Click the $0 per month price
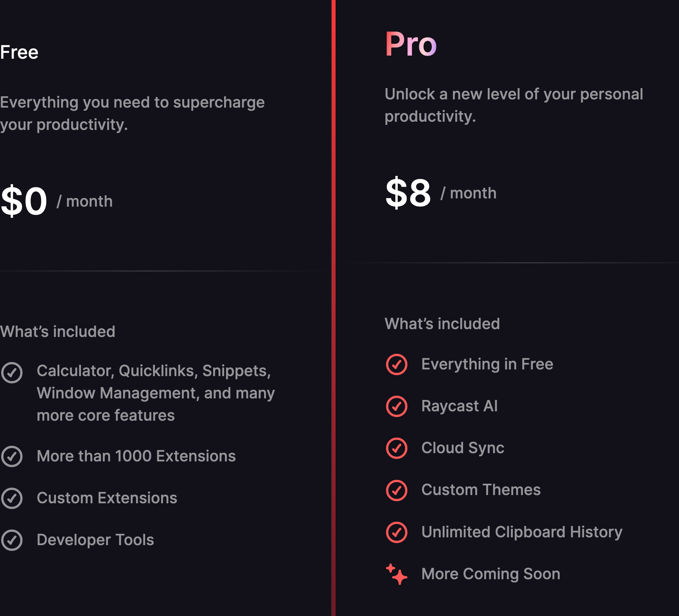The height and width of the screenshot is (616, 679). point(56,201)
